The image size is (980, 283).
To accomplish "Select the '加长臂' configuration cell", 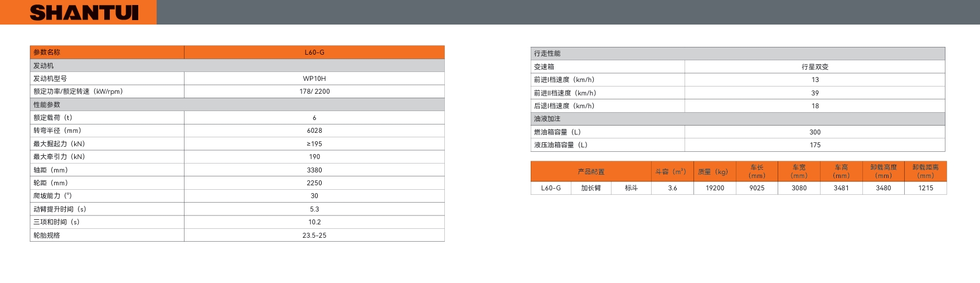I will [x=591, y=188].
